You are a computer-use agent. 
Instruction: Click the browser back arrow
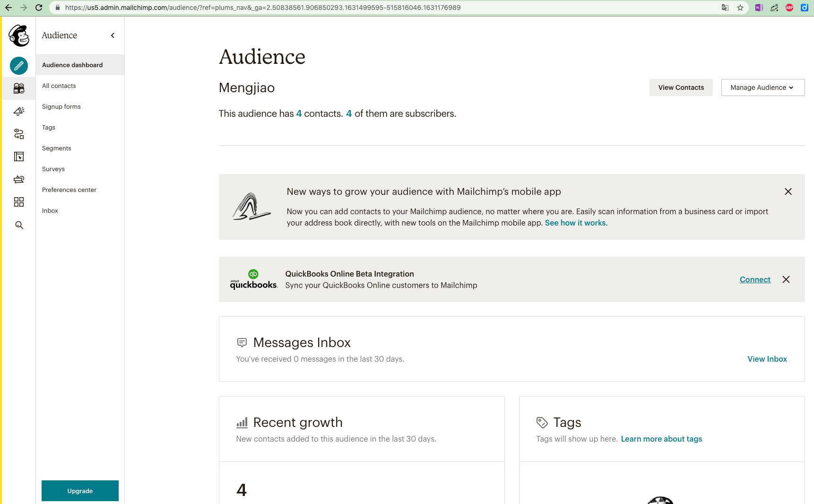pyautogui.click(x=9, y=8)
